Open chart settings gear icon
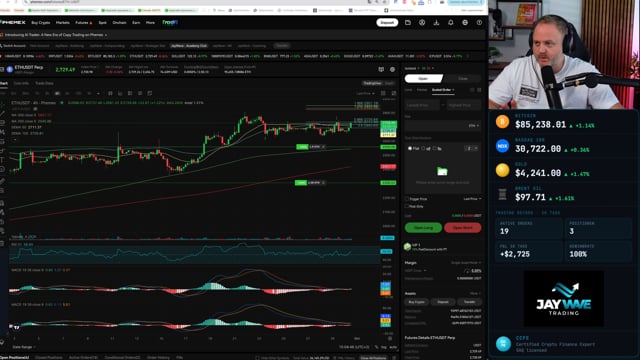This screenshot has width=640, height=360. (393, 69)
